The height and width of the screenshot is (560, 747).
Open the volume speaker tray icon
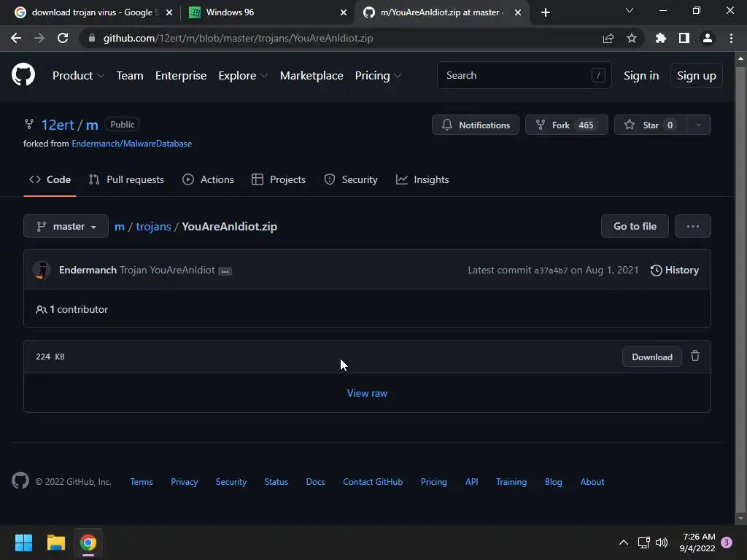662,542
